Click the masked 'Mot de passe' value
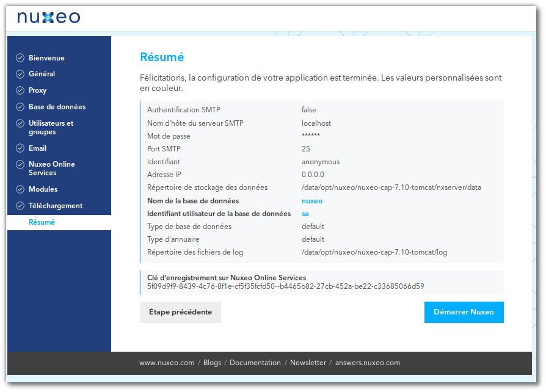 point(311,135)
